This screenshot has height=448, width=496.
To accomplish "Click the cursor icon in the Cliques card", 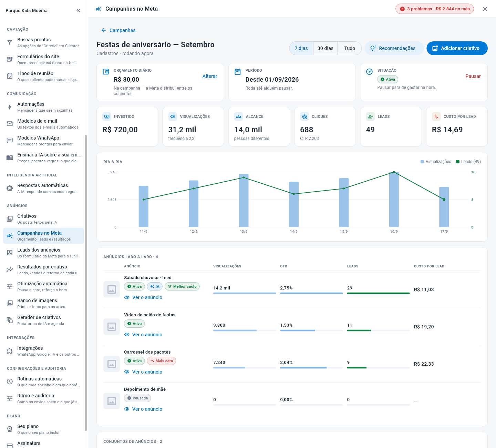I will [x=304, y=116].
